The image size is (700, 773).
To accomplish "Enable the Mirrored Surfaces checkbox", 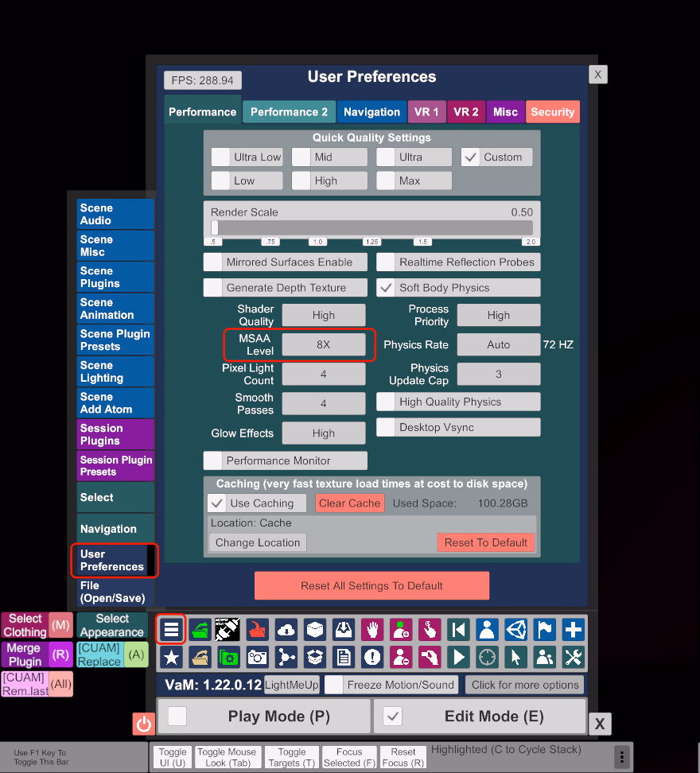I will pyautogui.click(x=213, y=262).
